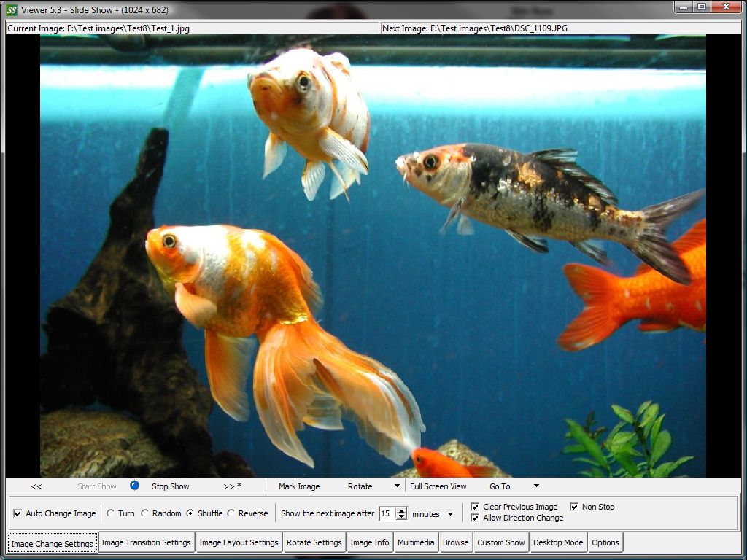Switch to Desktop Mode tab

558,542
